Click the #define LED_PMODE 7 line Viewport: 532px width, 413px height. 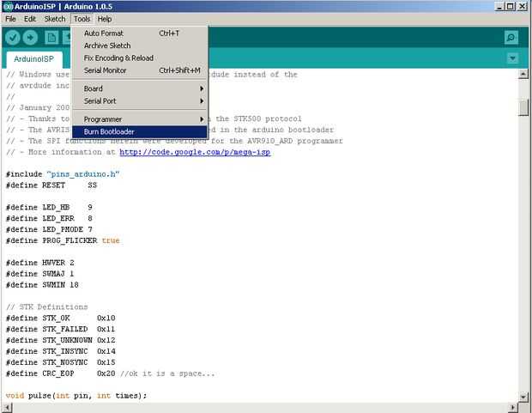pyautogui.click(x=49, y=229)
